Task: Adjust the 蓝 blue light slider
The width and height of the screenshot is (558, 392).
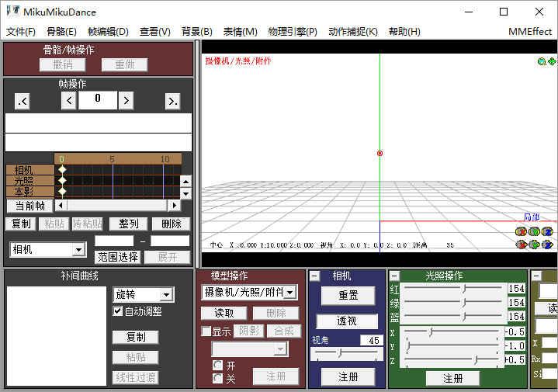Action: (453, 316)
